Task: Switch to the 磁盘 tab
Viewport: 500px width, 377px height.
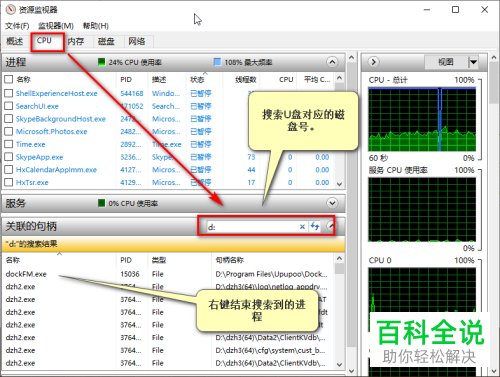Action: (x=106, y=41)
